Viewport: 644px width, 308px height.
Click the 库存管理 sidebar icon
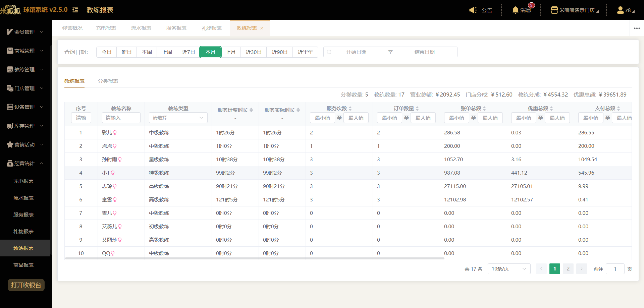(x=10, y=126)
